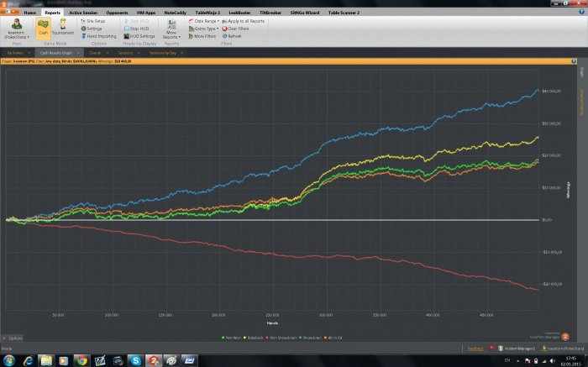Toggle the Rakeback legend entry
This screenshot has width=588, height=367.
coord(254,338)
